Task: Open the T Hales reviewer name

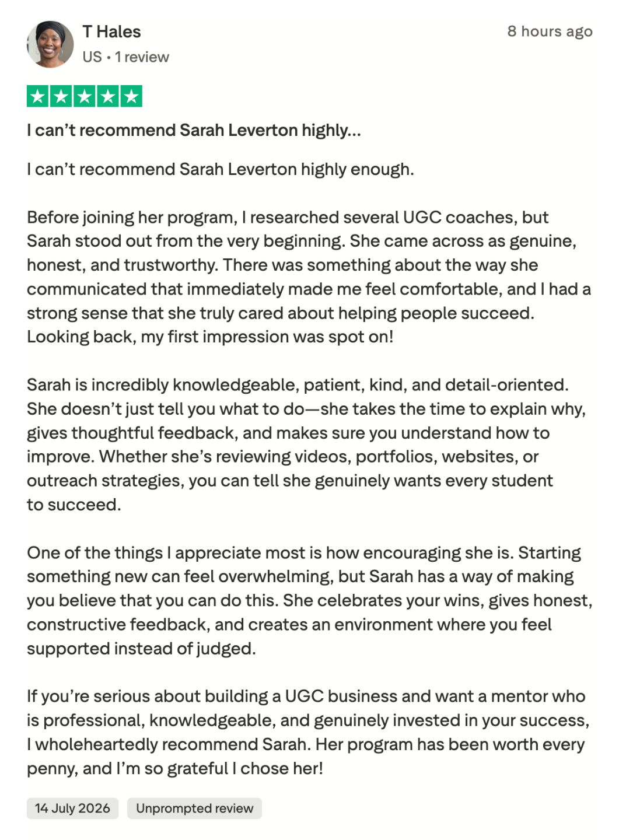Action: click(x=111, y=32)
